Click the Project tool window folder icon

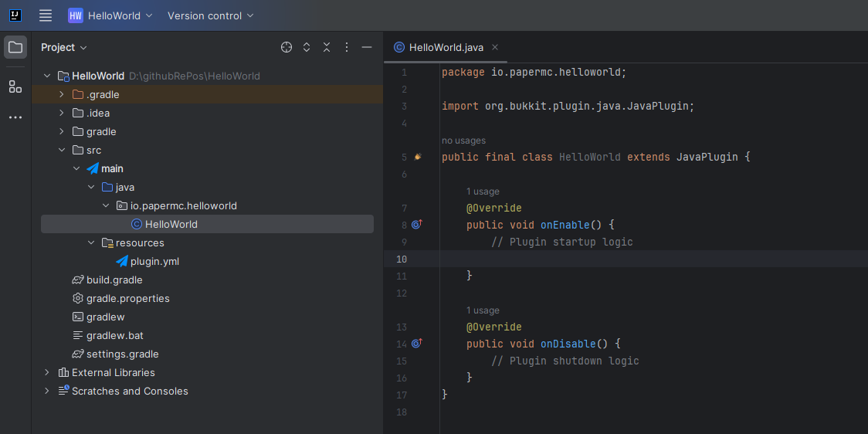click(x=15, y=47)
